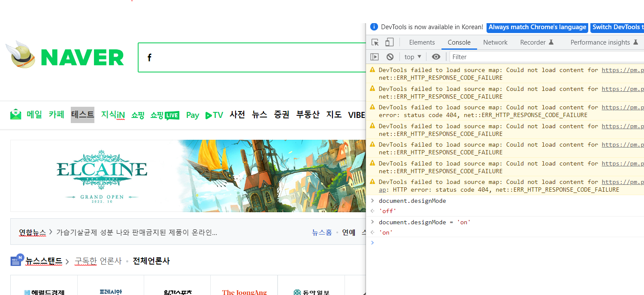Go to the 지도 link
Viewport: 644px width, 295px height.
[334, 114]
